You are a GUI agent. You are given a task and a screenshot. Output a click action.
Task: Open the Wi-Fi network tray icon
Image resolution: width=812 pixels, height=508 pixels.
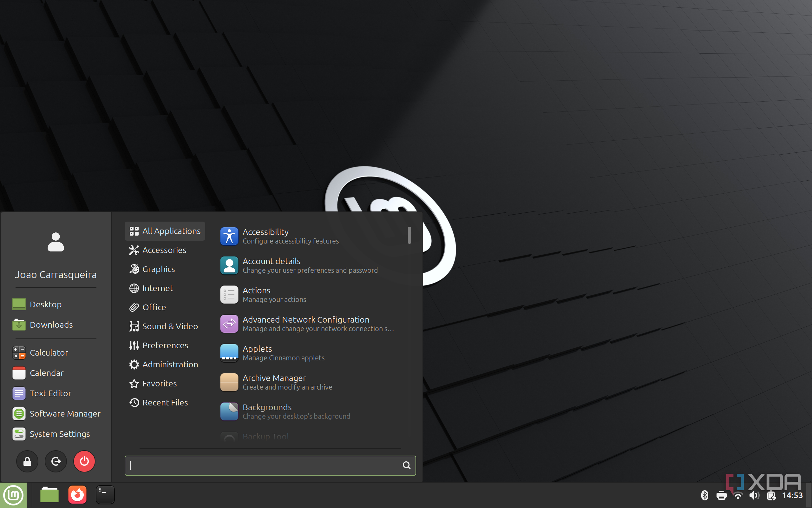[x=738, y=496]
